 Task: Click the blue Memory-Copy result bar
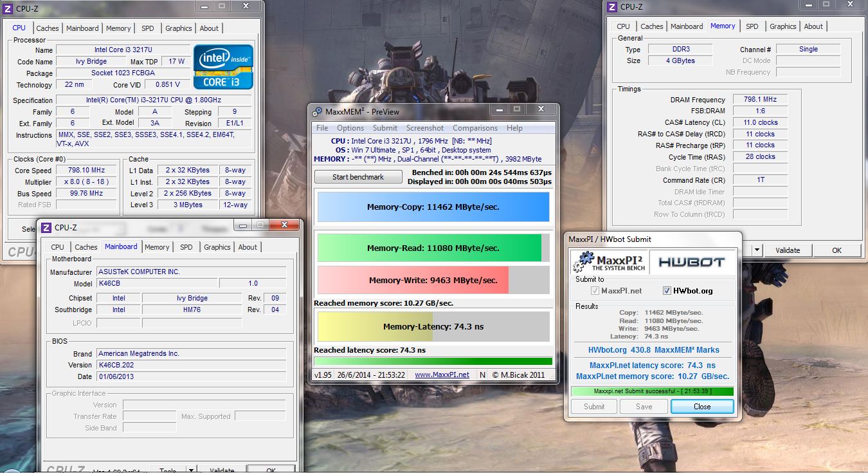(433, 207)
